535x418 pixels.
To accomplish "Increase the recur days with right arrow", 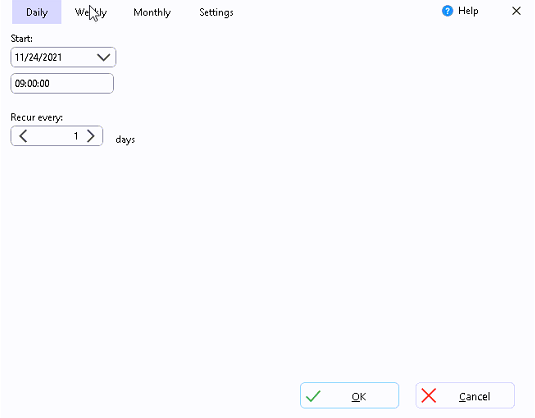I will pos(91,136).
